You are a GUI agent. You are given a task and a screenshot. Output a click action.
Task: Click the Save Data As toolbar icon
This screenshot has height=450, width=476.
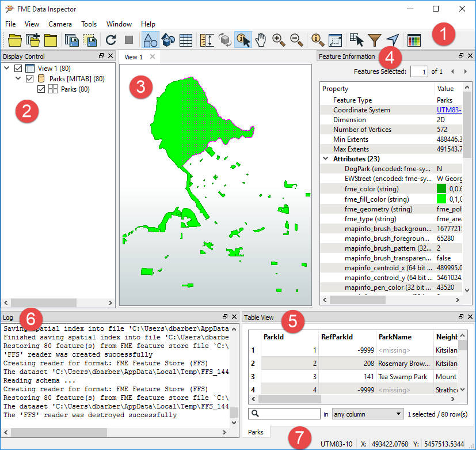point(71,40)
